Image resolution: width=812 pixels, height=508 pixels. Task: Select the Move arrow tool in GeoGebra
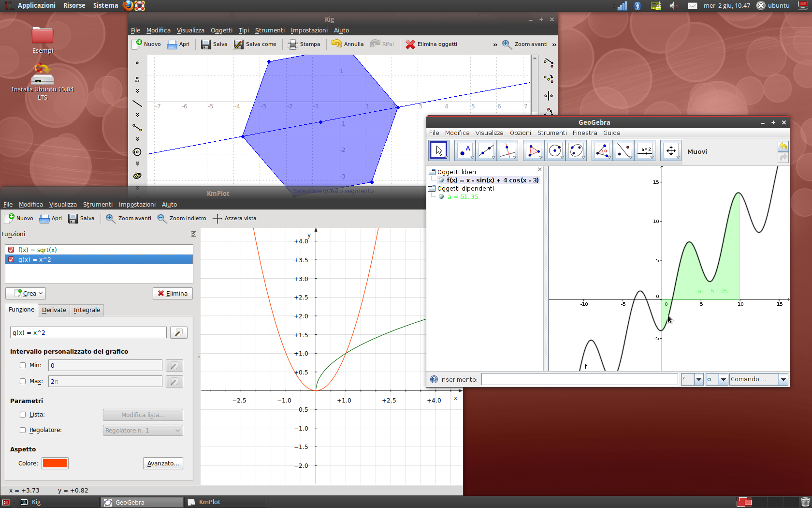(x=438, y=151)
